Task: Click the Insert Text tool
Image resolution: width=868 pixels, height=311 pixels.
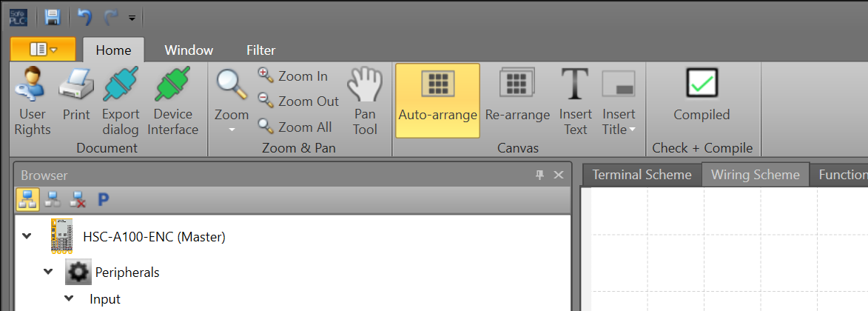Action: 575,101
